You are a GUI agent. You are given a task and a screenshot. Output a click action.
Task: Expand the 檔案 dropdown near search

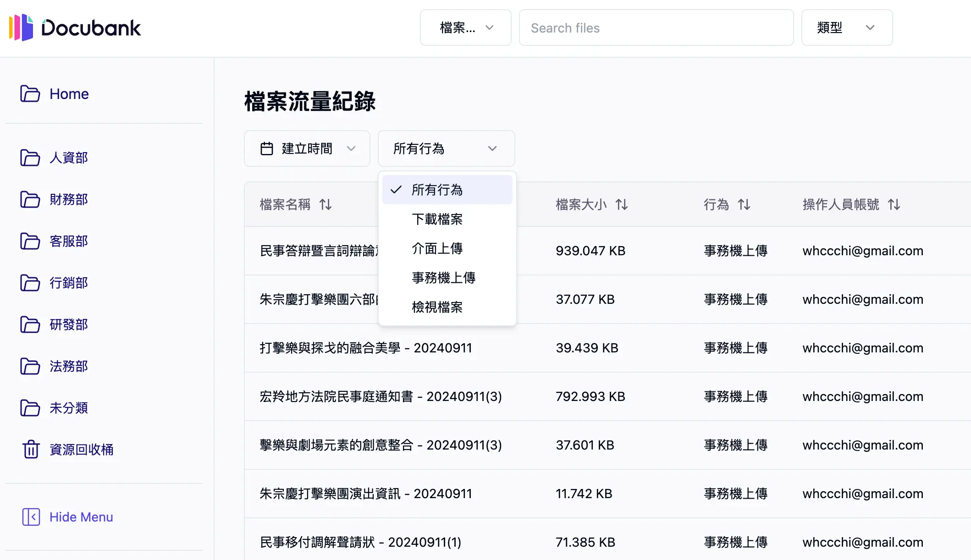[x=465, y=27]
